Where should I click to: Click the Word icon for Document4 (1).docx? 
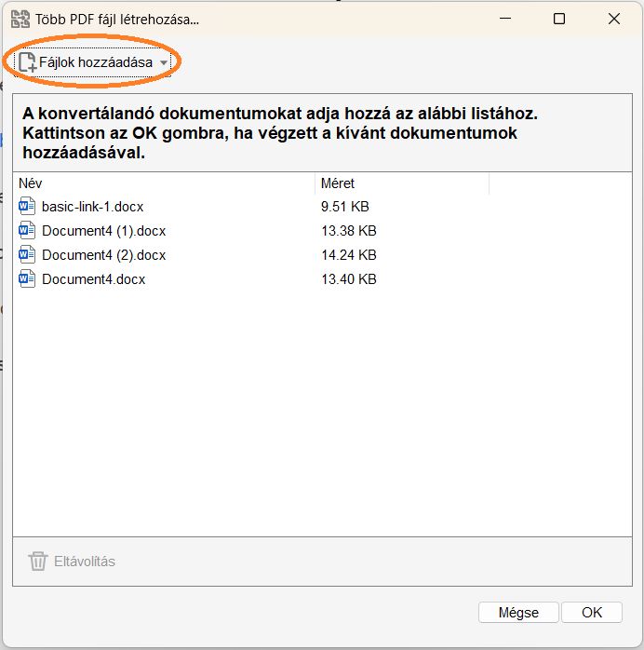click(x=27, y=231)
